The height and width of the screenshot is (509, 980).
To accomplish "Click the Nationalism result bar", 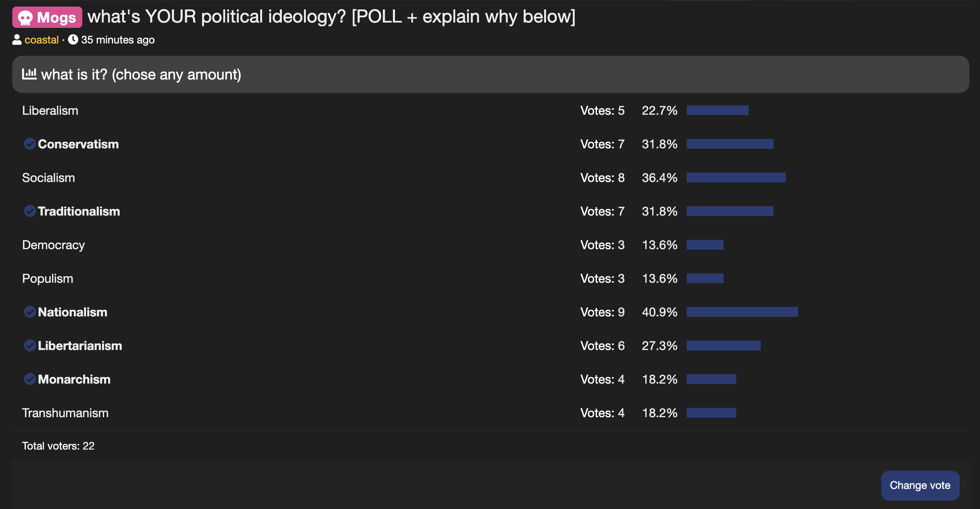I will pyautogui.click(x=742, y=312).
